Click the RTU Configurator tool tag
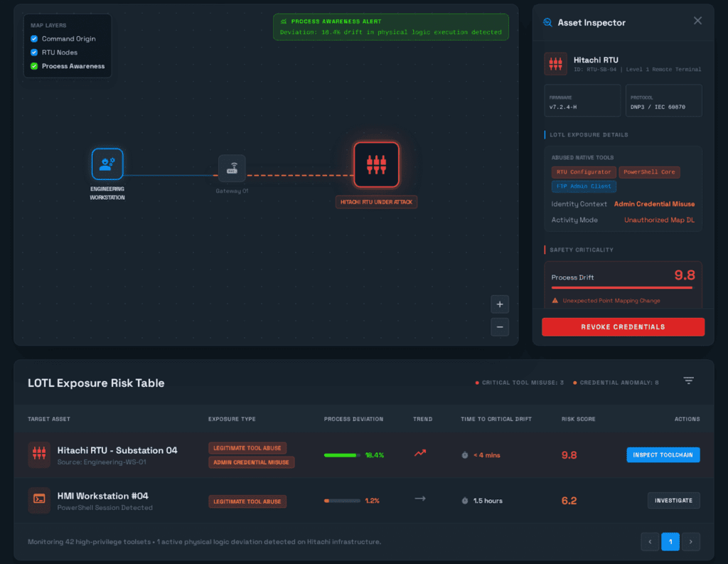This screenshot has width=728, height=564. click(x=584, y=172)
